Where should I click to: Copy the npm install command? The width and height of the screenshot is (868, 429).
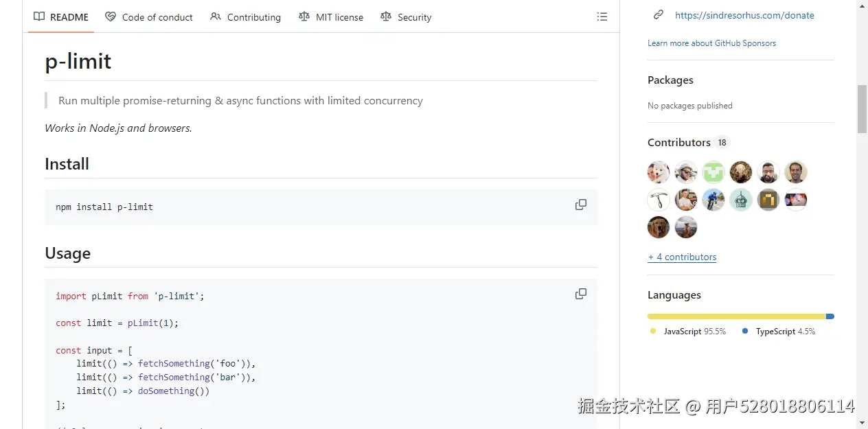coord(581,205)
